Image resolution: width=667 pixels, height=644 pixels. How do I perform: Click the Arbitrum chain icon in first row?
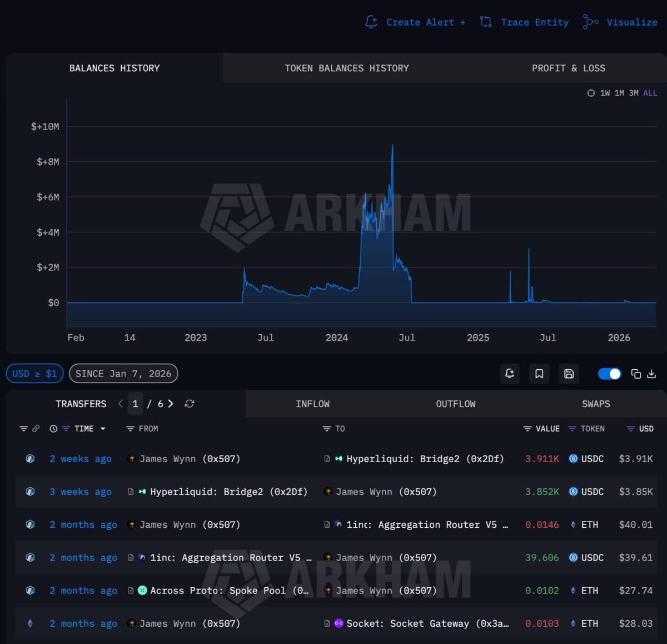(31, 459)
